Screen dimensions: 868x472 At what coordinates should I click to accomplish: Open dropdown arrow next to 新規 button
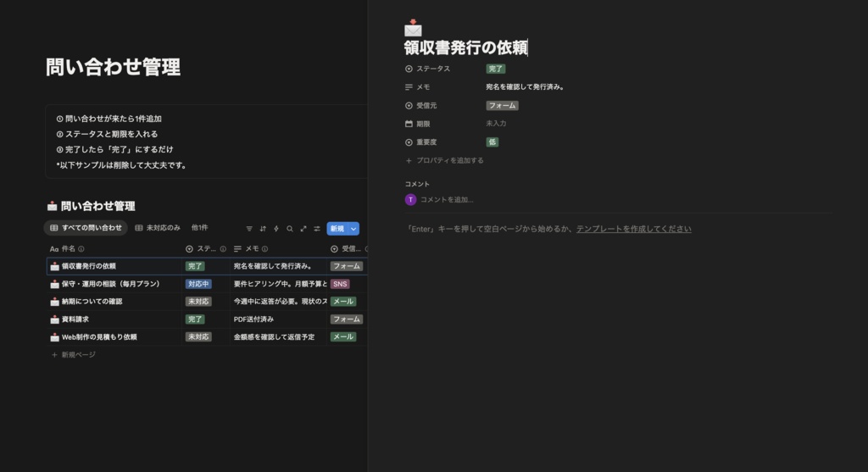tap(353, 229)
